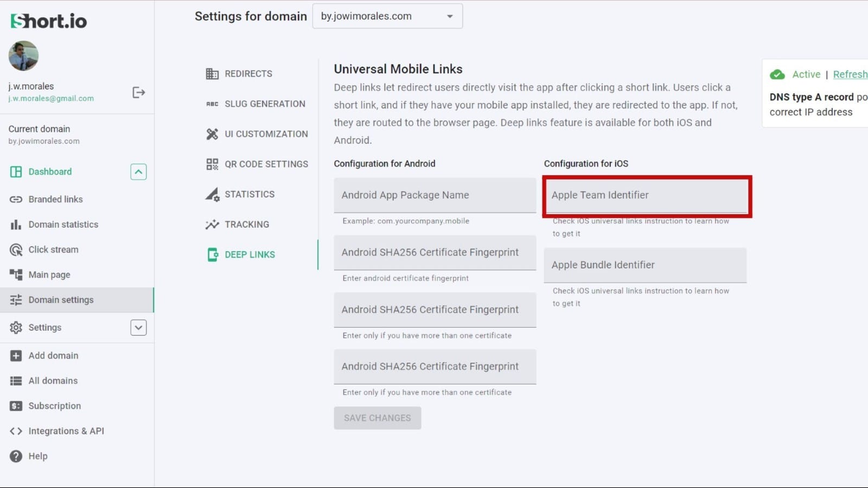Viewport: 868px width, 488px height.
Task: Click the Statistics settings icon
Action: [x=212, y=194]
